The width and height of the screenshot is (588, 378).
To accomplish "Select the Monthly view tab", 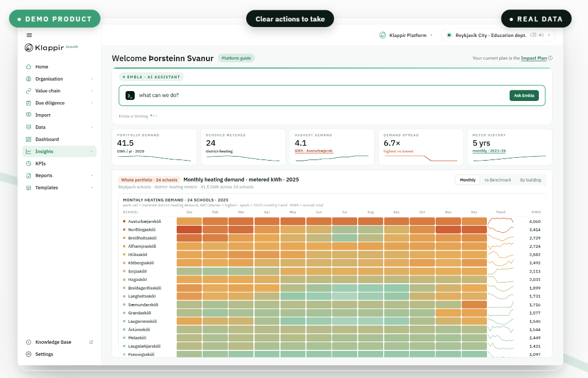I will click(468, 180).
